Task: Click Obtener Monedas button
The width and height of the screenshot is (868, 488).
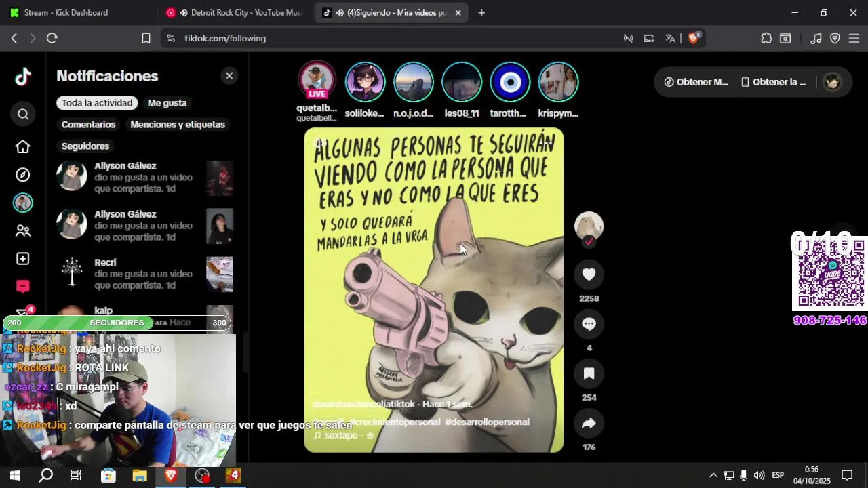Action: click(696, 82)
